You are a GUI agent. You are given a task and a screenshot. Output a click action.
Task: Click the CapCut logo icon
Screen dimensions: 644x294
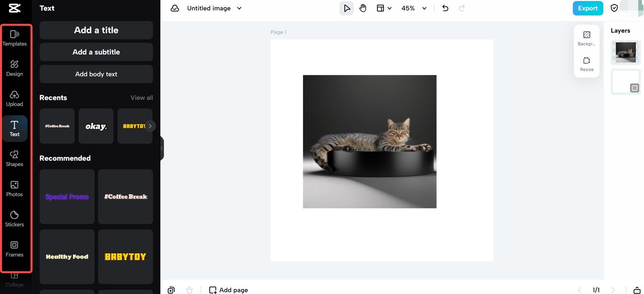pos(14,8)
